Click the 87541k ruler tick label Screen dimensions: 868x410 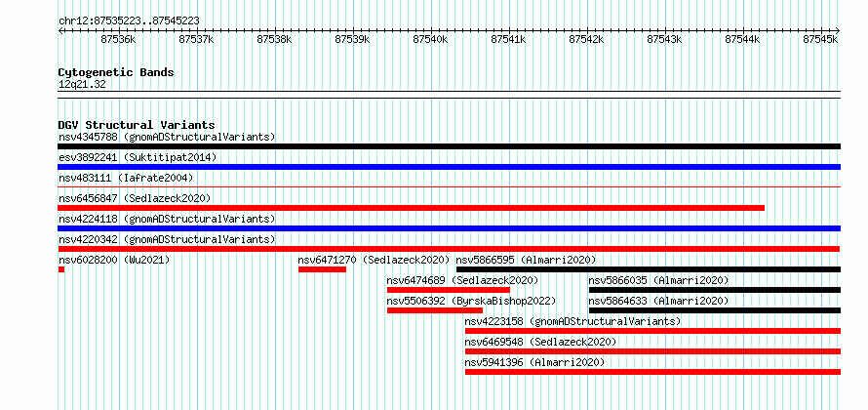pyautogui.click(x=508, y=39)
